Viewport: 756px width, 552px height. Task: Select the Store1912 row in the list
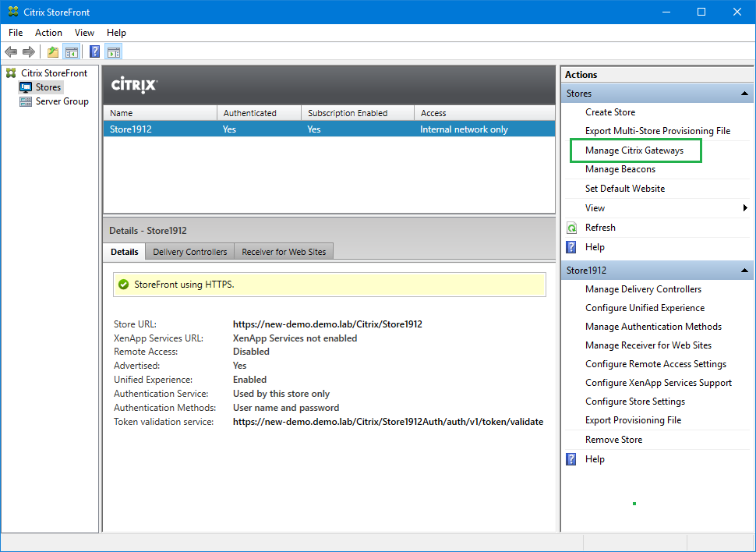[327, 129]
